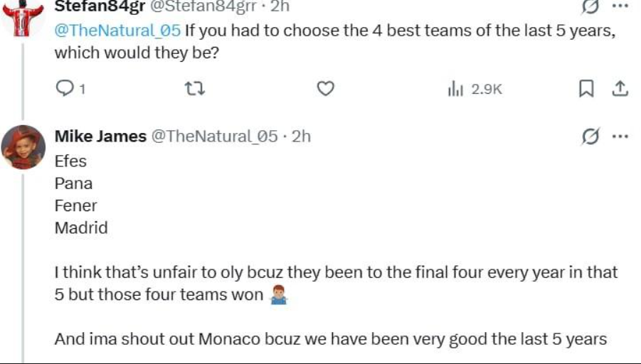The image size is (641, 364).
Task: Click the Stefan84gr display name
Action: [x=99, y=7]
